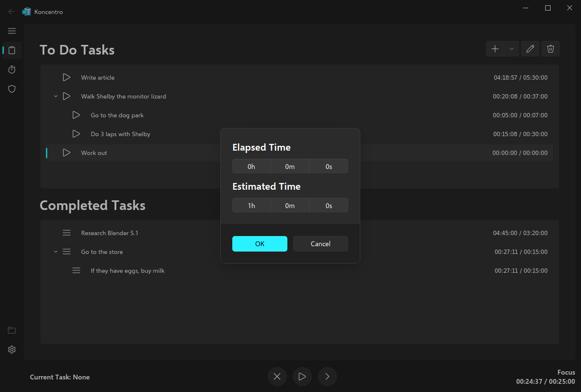Click the delete task trash icon
Image resolution: width=581 pixels, height=392 pixels.
[x=551, y=49]
